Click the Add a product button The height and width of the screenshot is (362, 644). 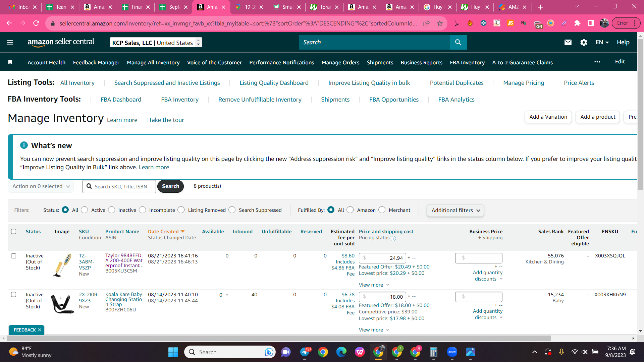[598, 117]
